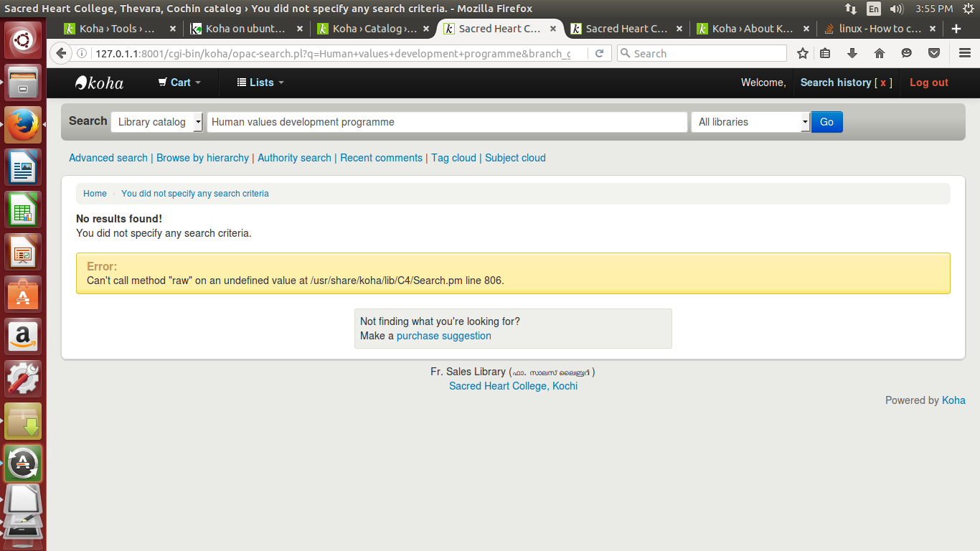The height and width of the screenshot is (551, 980).
Task: Click the Log out link
Action: pyautogui.click(x=928, y=83)
